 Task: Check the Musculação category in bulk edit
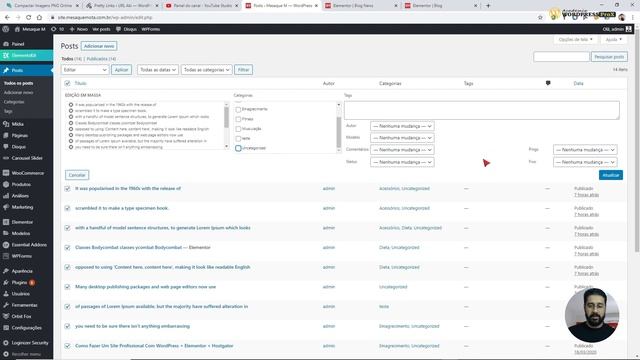(x=238, y=129)
